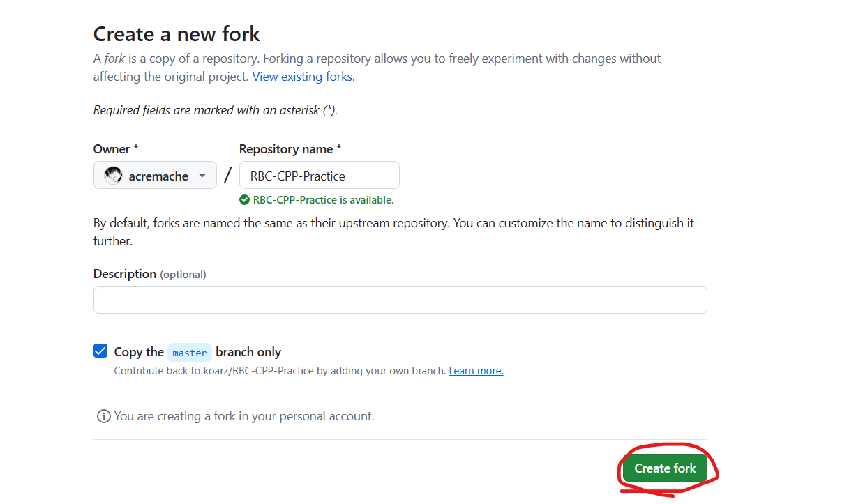Follow the Learn more link
863x504 pixels.
[476, 371]
